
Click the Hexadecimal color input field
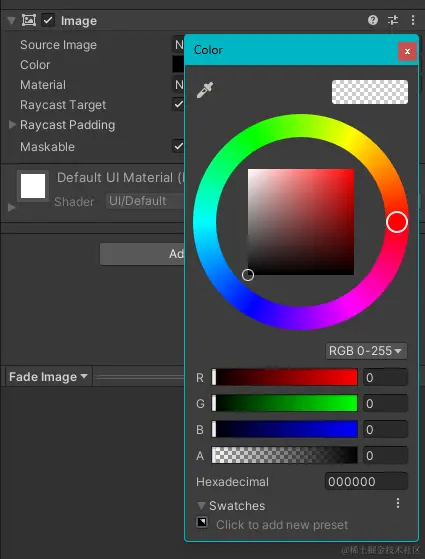tap(366, 482)
